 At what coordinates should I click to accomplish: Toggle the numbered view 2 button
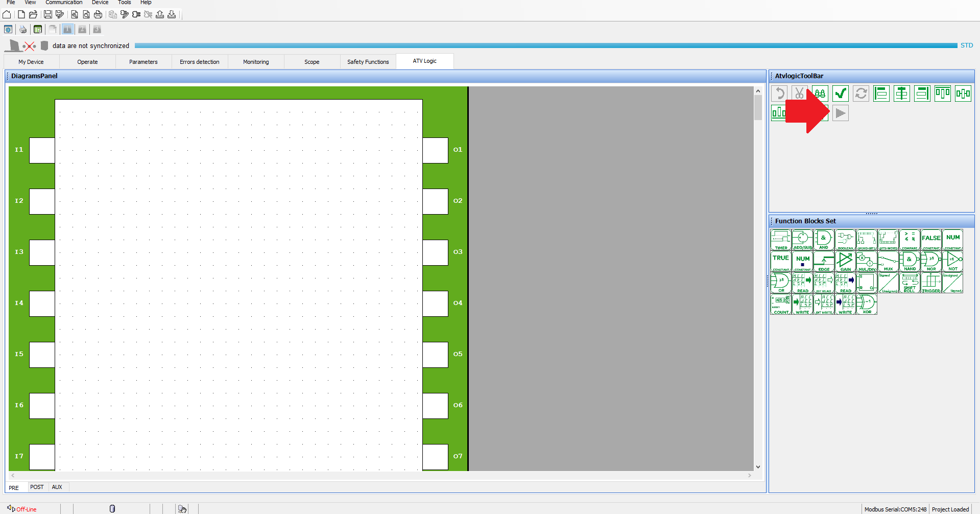(x=82, y=30)
